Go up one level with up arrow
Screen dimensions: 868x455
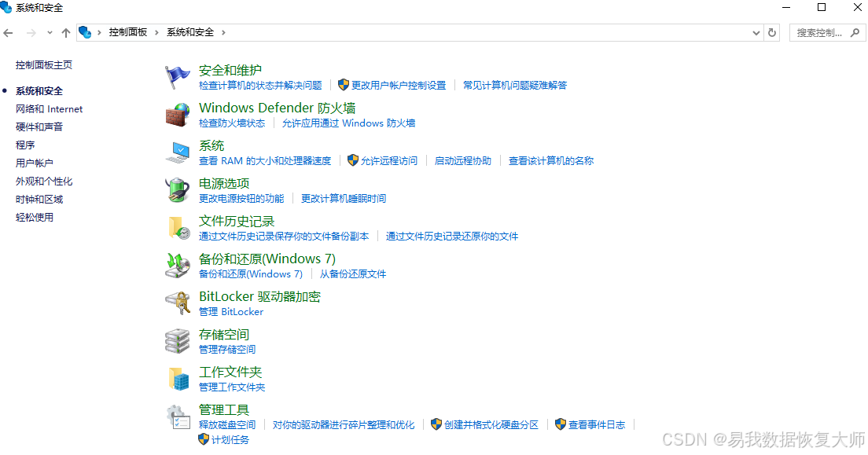point(66,33)
